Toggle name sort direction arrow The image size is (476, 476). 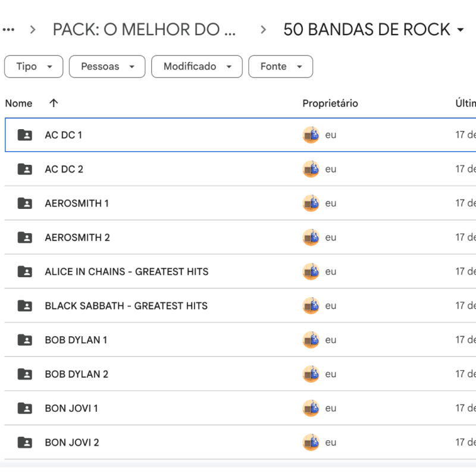[54, 103]
